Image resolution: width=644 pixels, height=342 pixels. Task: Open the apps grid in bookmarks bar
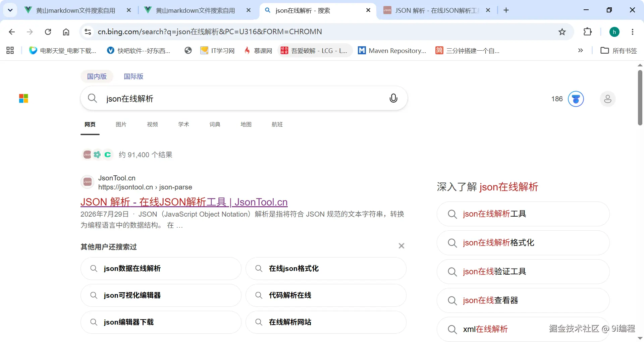(x=10, y=51)
